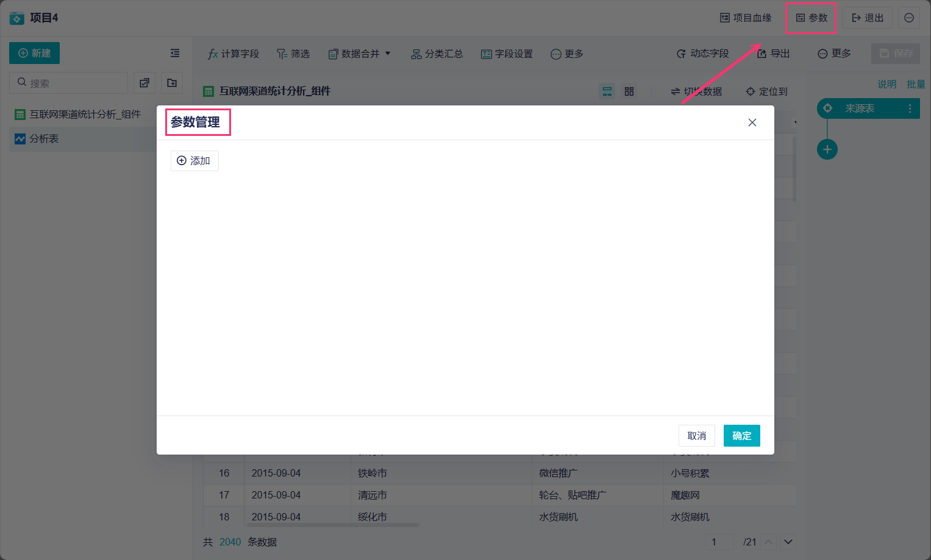The height and width of the screenshot is (560, 931).
Task: Click the 项目4 project title
Action: [x=44, y=18]
